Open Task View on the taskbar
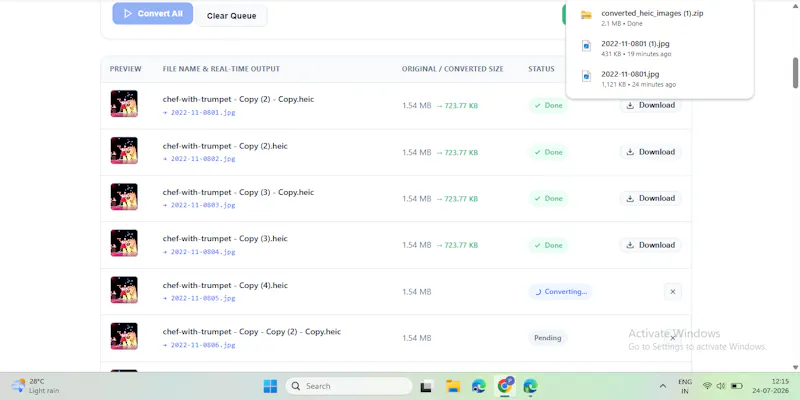This screenshot has height=400, width=800. 427,387
